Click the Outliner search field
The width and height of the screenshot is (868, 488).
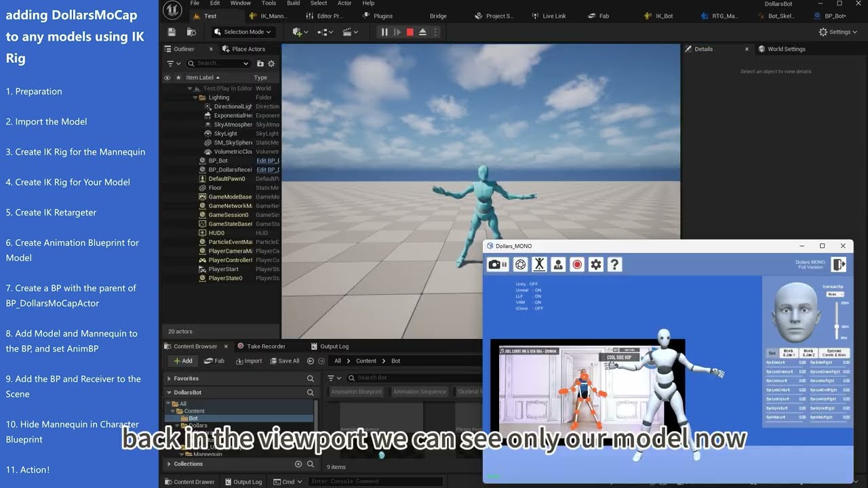(x=218, y=63)
